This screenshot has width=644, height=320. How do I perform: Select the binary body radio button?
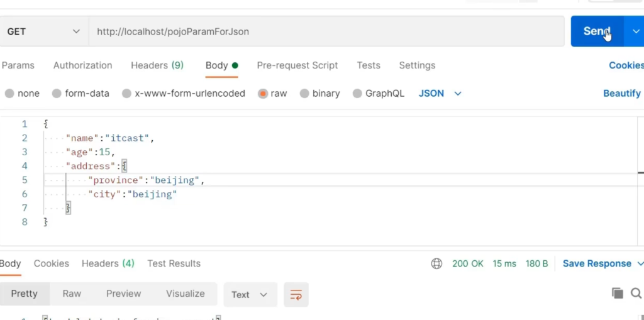click(x=305, y=94)
